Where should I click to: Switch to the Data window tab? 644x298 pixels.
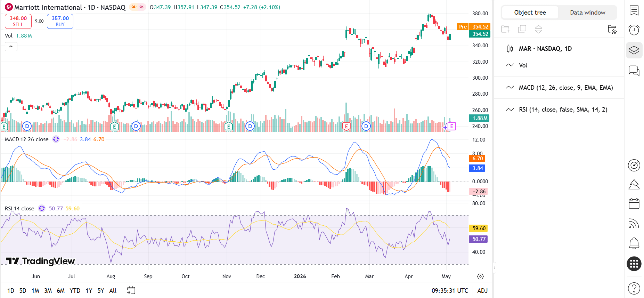pos(588,13)
